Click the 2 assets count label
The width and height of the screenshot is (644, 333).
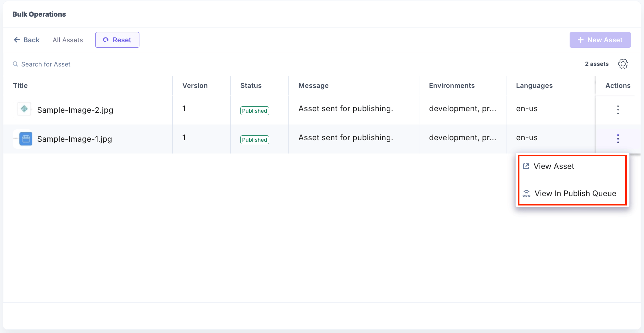tap(597, 64)
